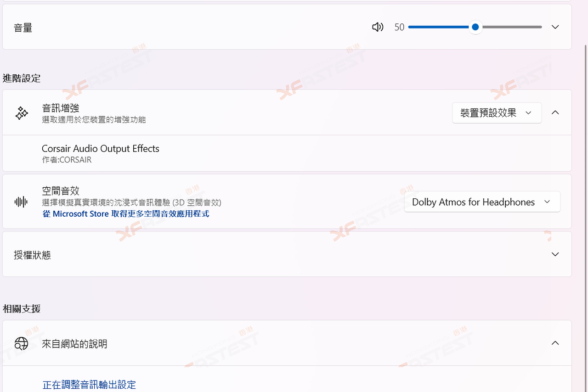
Task: Expand the 音量 row chevron
Action: click(x=555, y=27)
